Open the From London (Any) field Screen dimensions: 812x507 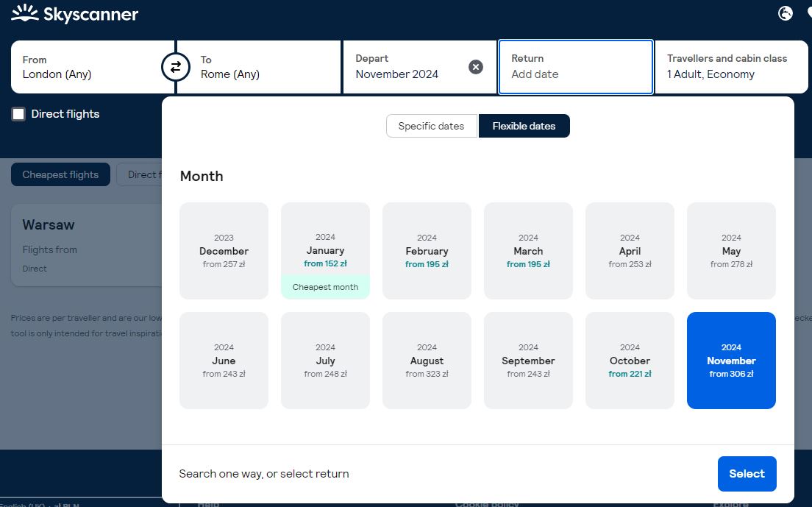click(x=93, y=67)
